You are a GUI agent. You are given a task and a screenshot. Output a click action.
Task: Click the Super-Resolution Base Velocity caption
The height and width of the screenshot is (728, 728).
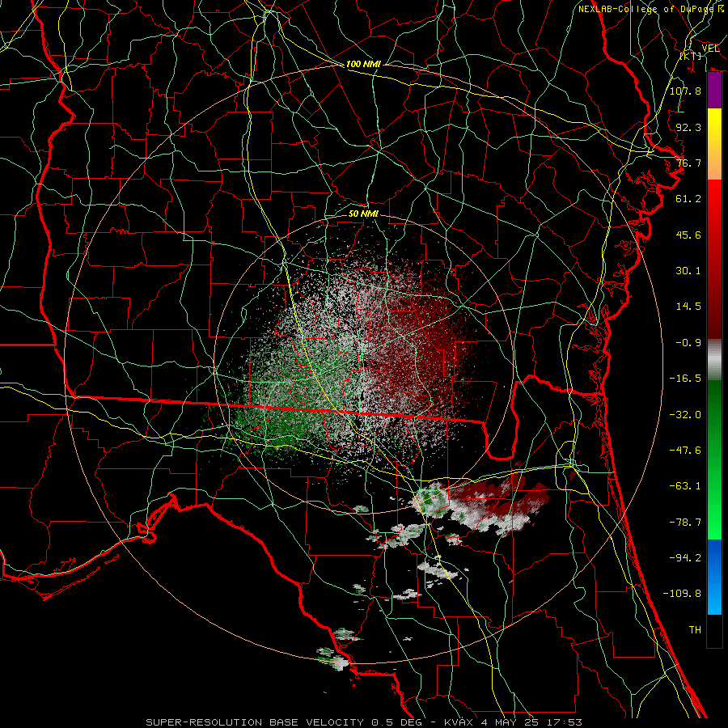(363, 722)
